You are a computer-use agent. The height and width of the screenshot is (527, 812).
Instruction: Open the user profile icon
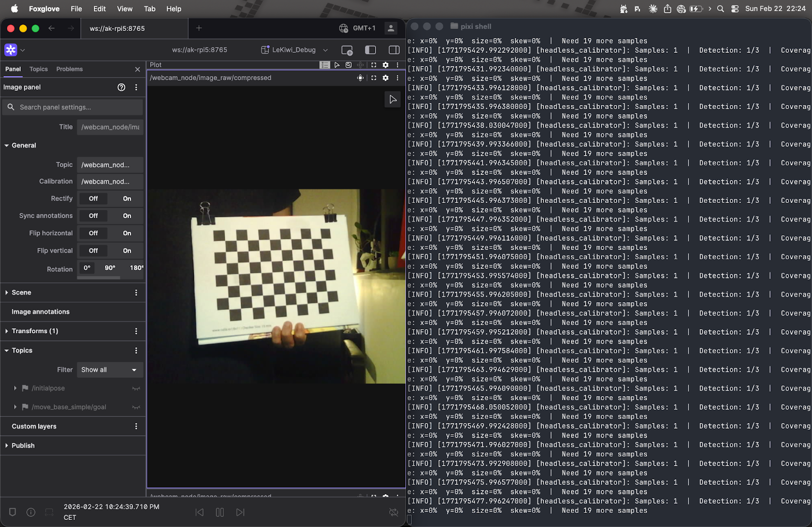391,28
